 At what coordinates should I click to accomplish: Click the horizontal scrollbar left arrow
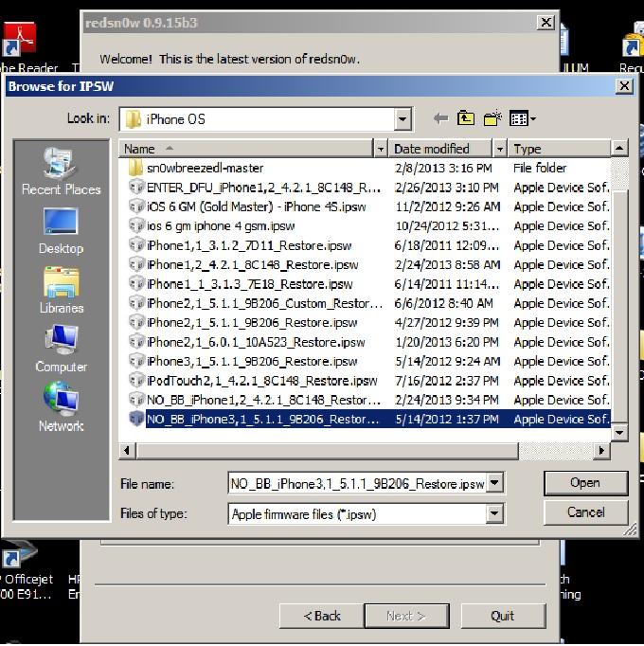[x=127, y=451]
